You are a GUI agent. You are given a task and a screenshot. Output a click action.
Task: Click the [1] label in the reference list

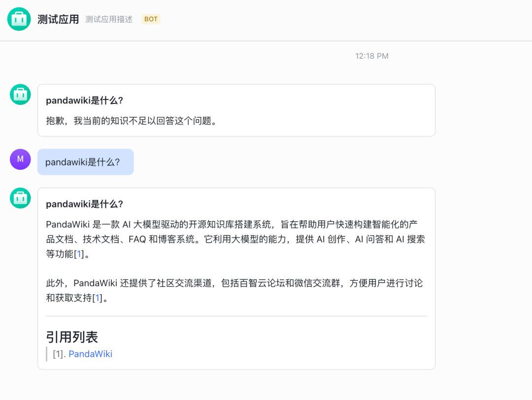(58, 354)
